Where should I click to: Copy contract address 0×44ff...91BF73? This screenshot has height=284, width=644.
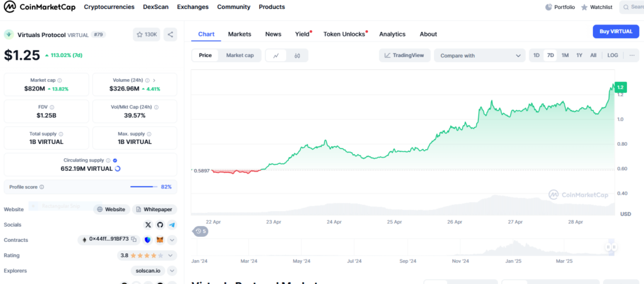[134, 239]
